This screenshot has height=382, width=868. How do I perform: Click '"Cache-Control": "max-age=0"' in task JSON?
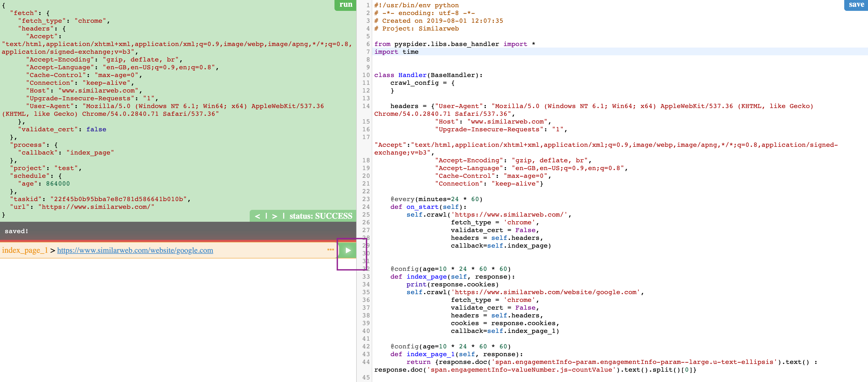[84, 75]
